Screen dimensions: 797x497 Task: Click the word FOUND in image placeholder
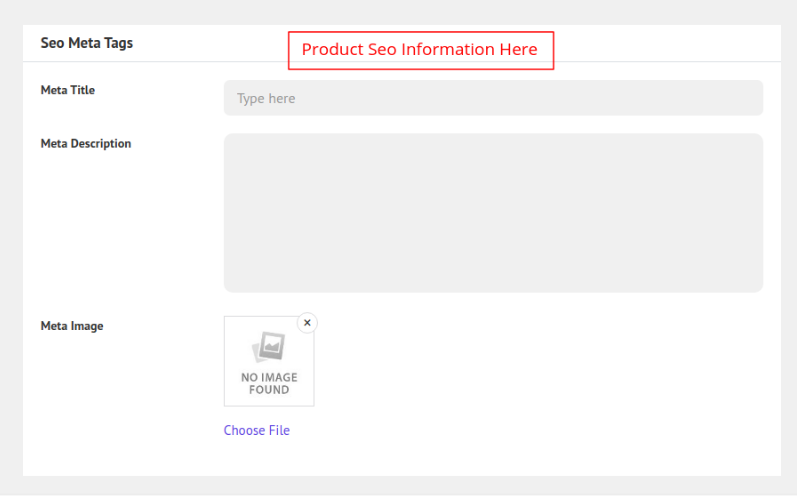coord(269,390)
